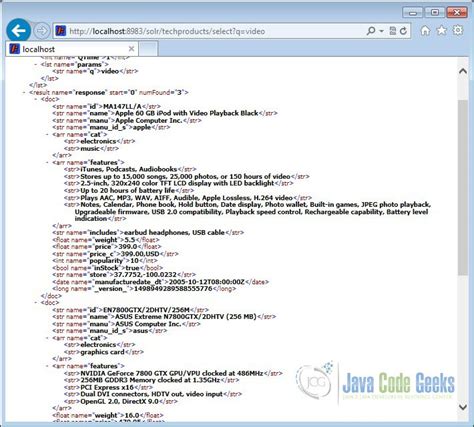
Task: Click the text "Apple Computer Inc."
Action: [x=149, y=120]
